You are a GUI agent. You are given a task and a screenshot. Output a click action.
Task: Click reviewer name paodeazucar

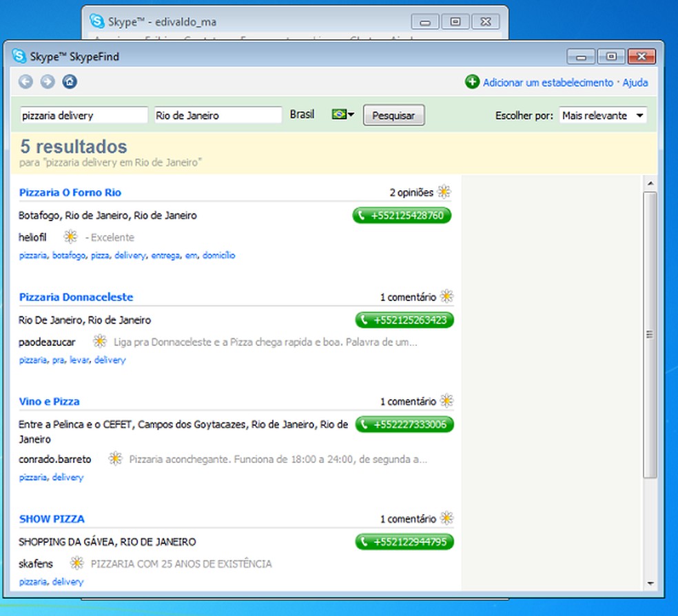click(47, 342)
